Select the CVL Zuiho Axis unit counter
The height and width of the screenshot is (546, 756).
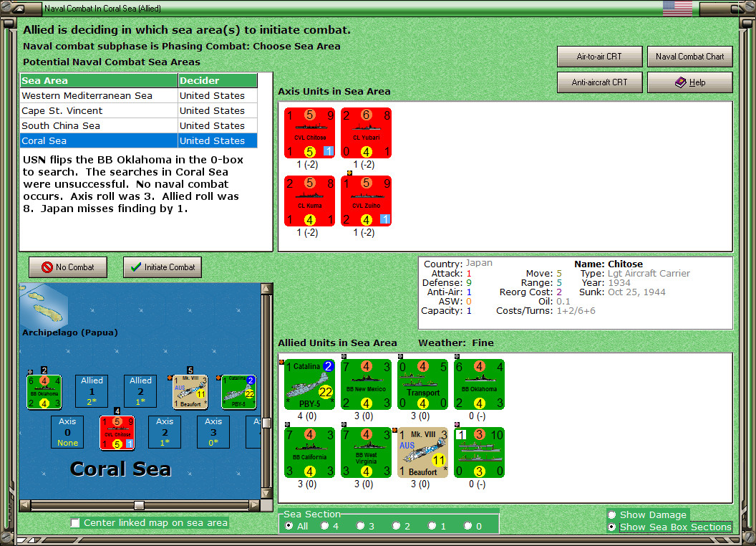point(366,201)
